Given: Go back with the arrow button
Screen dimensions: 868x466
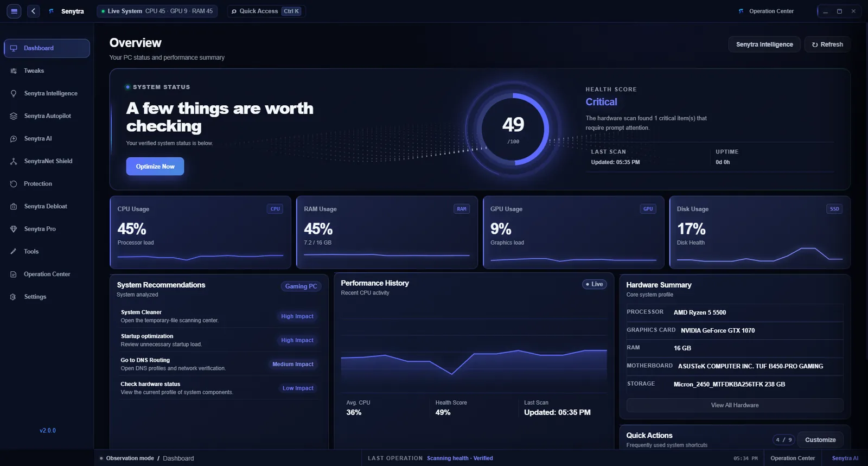Looking at the screenshot, I should [x=33, y=11].
